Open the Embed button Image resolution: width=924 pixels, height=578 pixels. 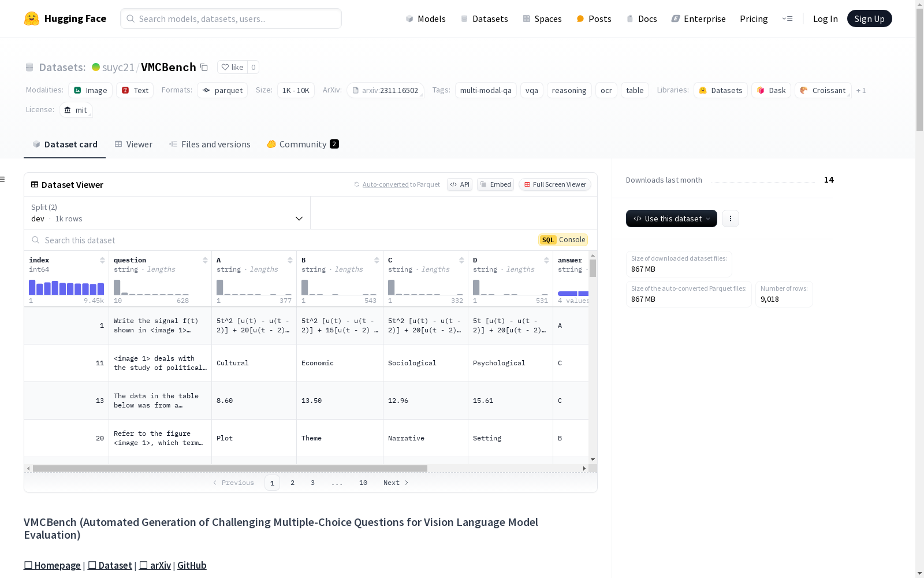pyautogui.click(x=495, y=184)
